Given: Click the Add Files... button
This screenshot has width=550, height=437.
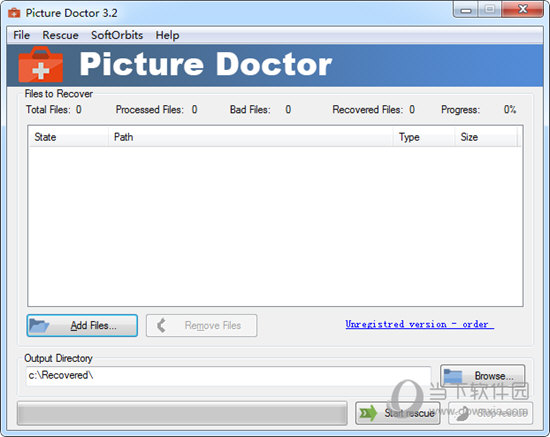Looking at the screenshot, I should point(82,325).
